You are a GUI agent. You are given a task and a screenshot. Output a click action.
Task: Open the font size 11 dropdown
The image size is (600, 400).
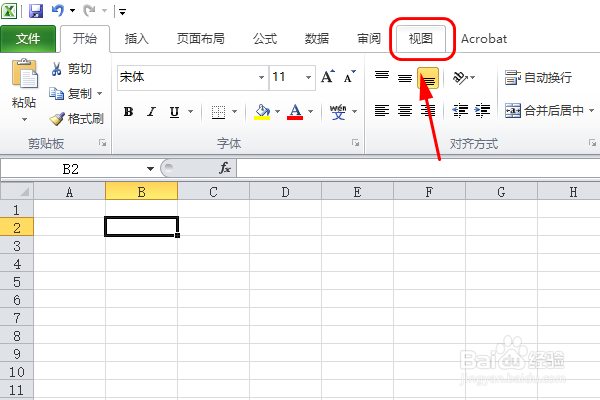pos(308,77)
